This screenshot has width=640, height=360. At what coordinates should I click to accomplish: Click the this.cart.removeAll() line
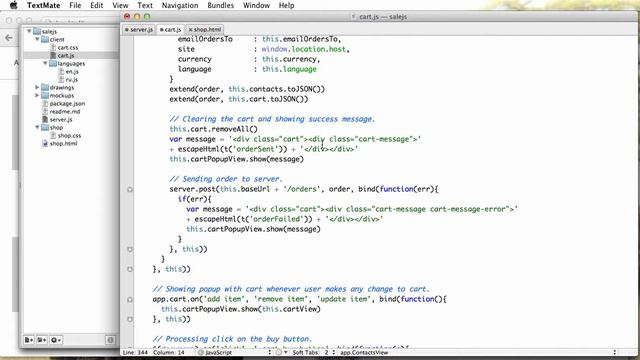coord(213,129)
